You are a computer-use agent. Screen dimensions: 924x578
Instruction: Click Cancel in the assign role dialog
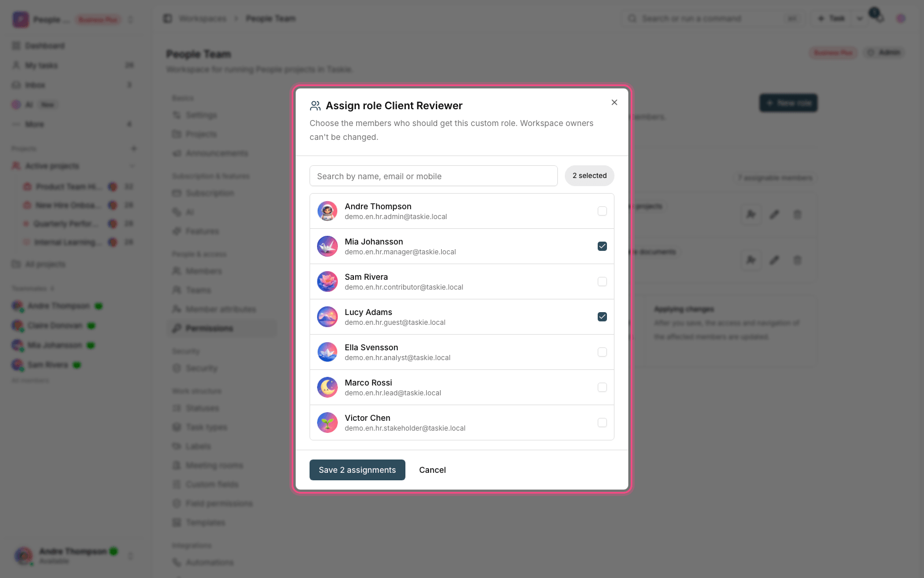(x=433, y=470)
